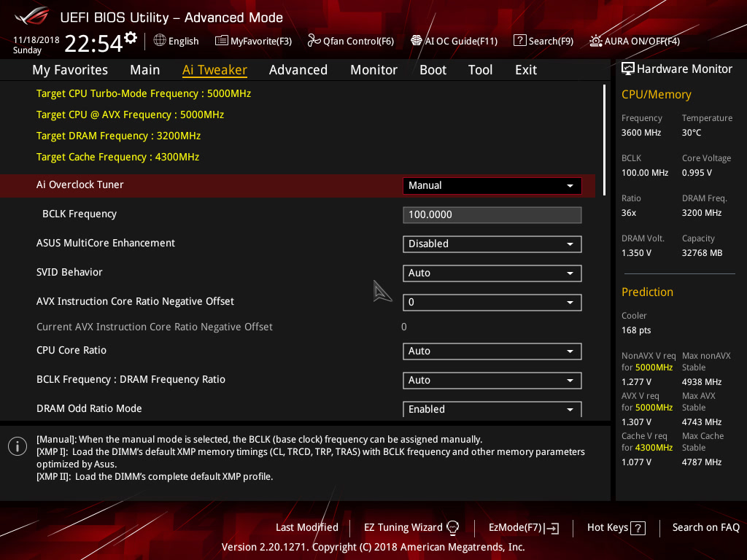Image resolution: width=747 pixels, height=560 pixels.
Task: Switch to the Main tab
Action: pos(145,70)
